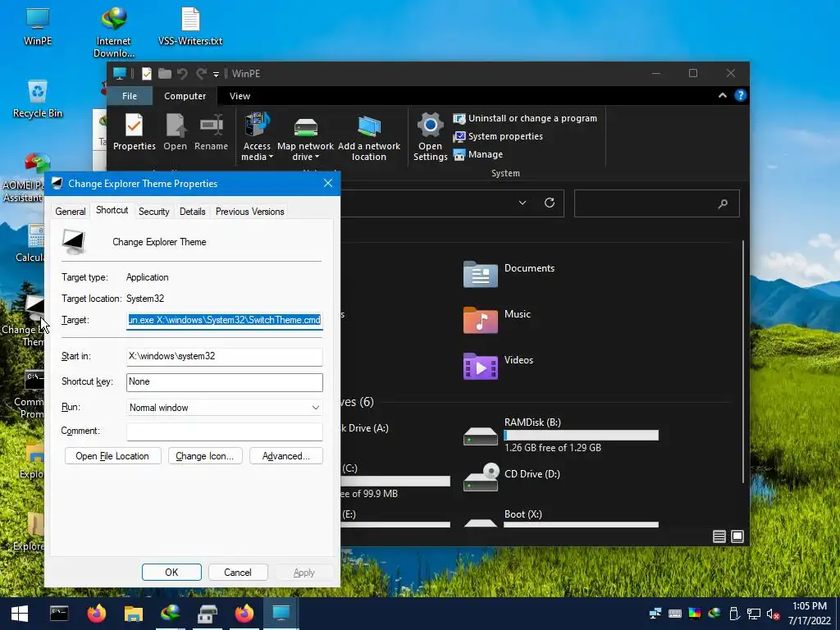Expand address bar history dropdown
The height and width of the screenshot is (630, 840).
click(x=523, y=203)
